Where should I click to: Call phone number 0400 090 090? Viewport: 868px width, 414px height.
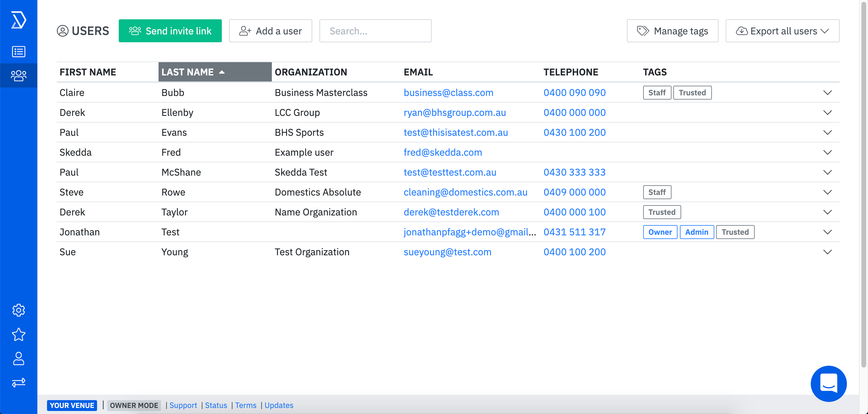coord(574,92)
